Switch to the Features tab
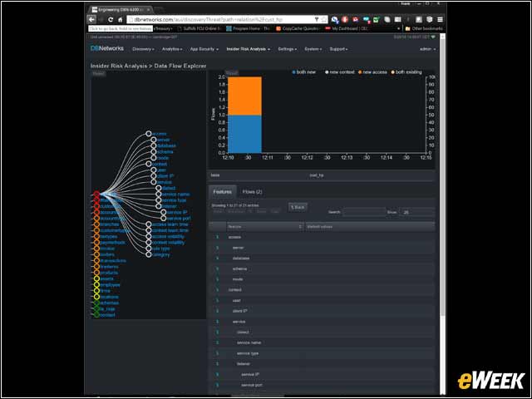Screen dimensions: 532x399 coord(222,192)
